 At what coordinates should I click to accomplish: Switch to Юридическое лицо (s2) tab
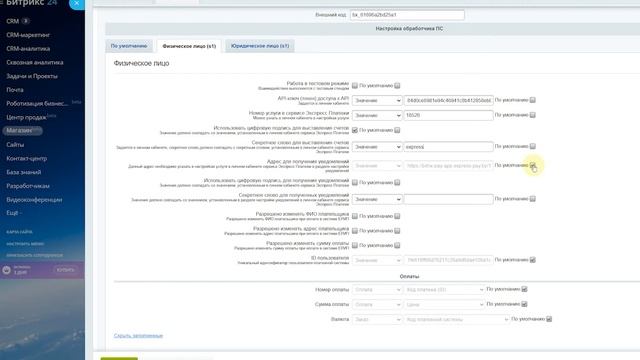coord(260,46)
